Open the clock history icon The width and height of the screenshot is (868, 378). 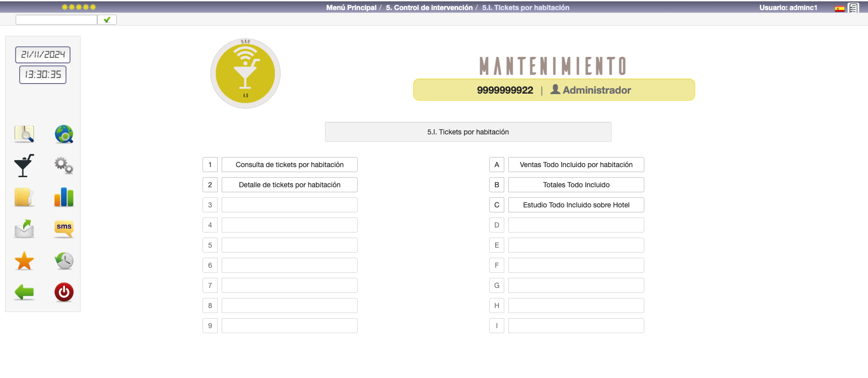(64, 261)
